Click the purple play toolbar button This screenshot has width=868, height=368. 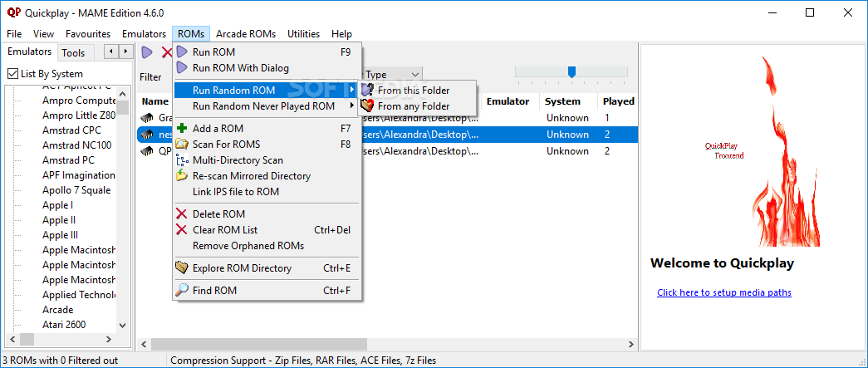coord(147,52)
